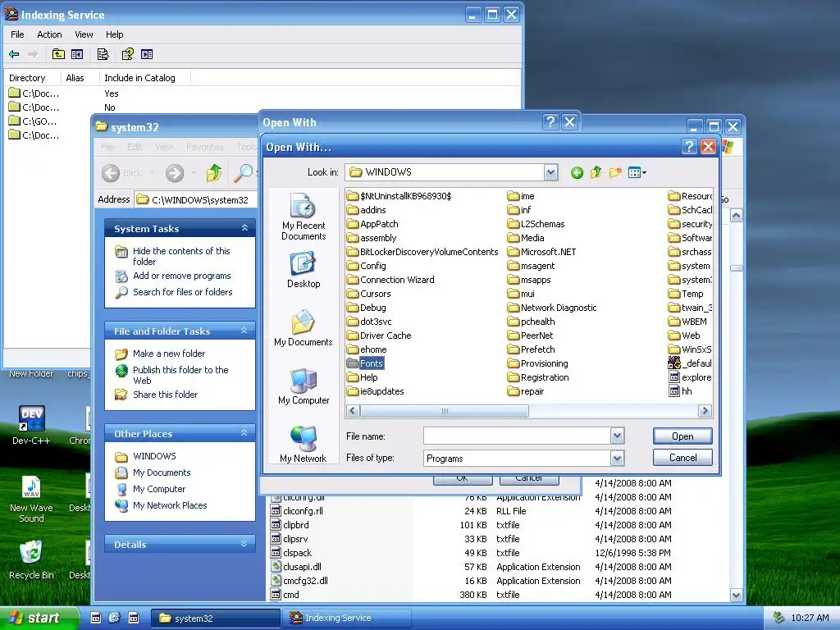Switch to system32 taskbar button
840x630 pixels.
point(214,619)
